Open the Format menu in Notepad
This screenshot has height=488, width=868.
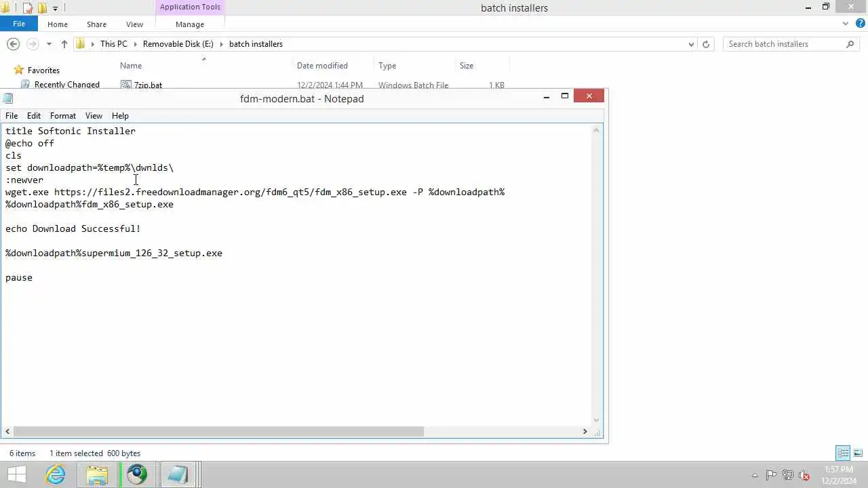click(x=63, y=116)
